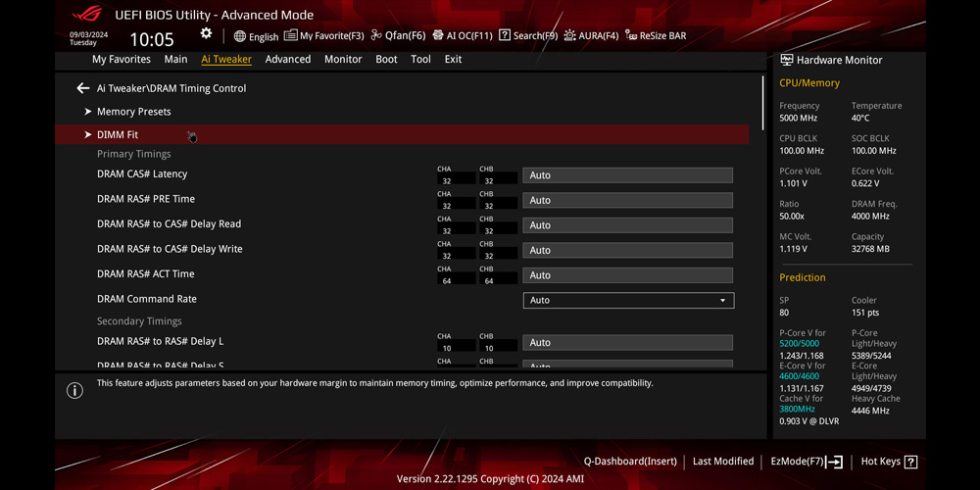Click the DRAM RAS# ACT Time label
The width and height of the screenshot is (980, 490).
pyautogui.click(x=146, y=273)
